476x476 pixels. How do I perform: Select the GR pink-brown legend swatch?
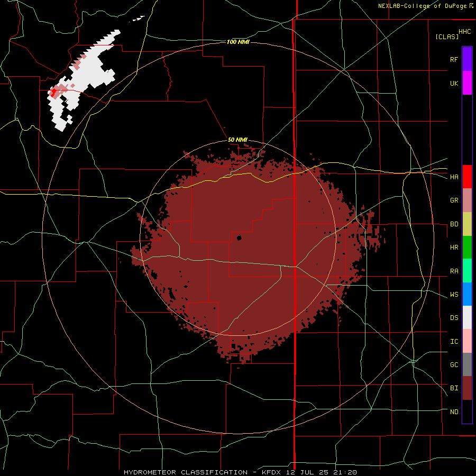click(x=467, y=200)
